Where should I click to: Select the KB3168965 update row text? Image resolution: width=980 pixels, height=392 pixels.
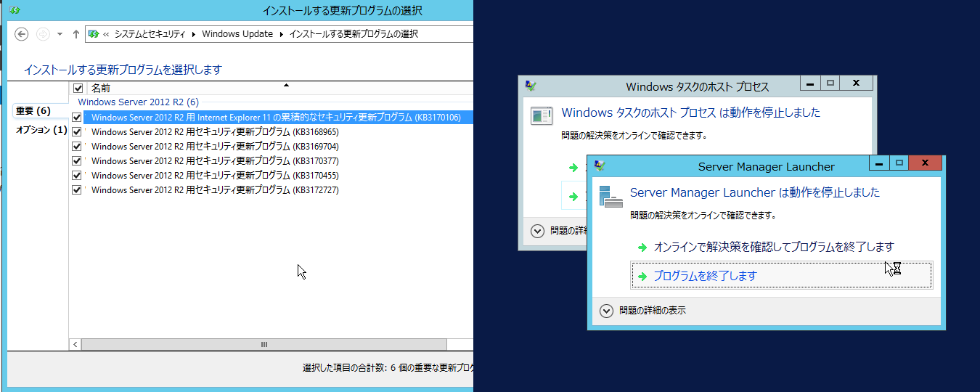tap(215, 132)
